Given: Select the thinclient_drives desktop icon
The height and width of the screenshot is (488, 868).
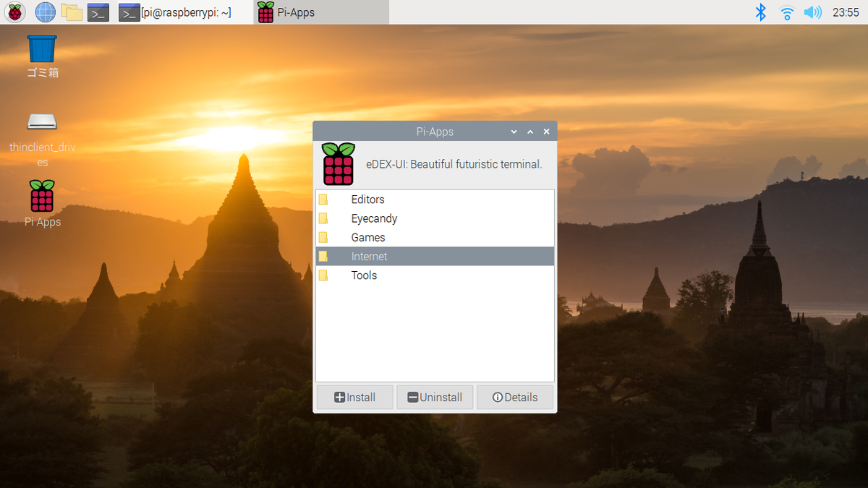Looking at the screenshot, I should [42, 139].
